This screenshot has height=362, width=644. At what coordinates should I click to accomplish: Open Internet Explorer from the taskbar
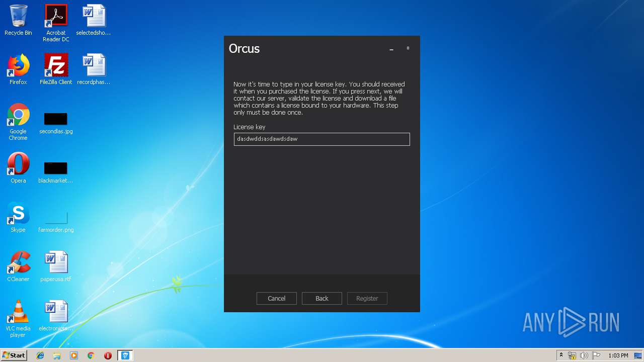click(x=40, y=355)
